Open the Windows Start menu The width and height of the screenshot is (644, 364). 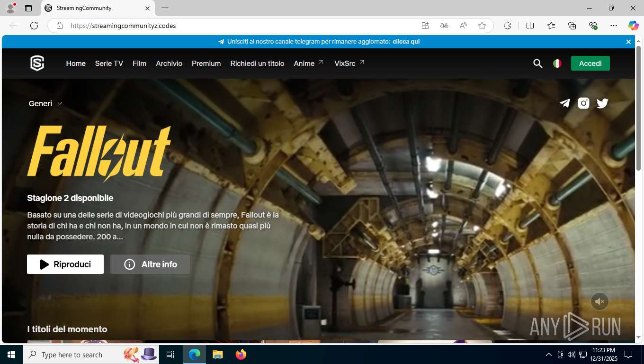(x=11, y=355)
